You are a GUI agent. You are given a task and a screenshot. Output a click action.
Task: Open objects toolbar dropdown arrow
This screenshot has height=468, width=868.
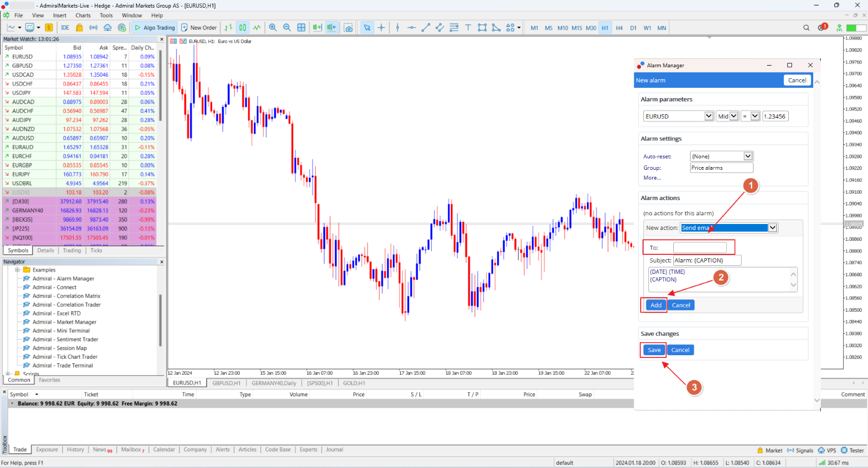519,28
